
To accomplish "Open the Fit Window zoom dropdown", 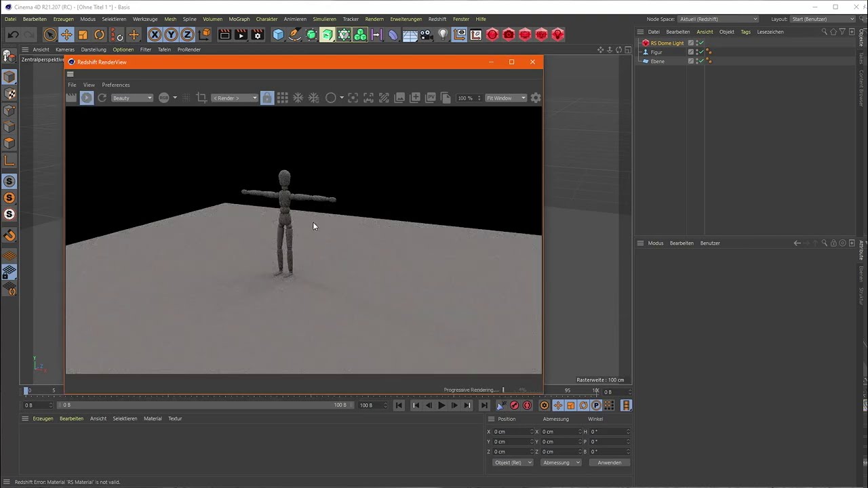I will tap(506, 98).
